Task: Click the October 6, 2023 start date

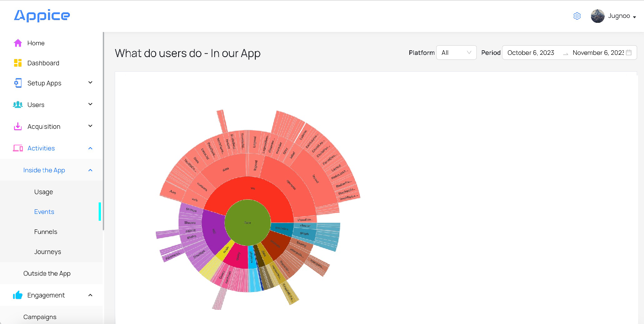Action: click(x=531, y=53)
